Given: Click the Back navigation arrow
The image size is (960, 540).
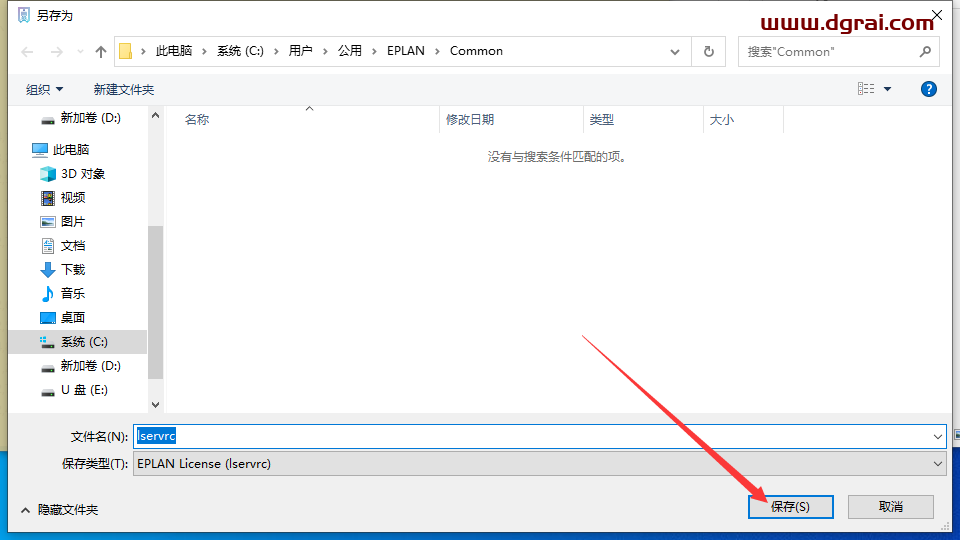Looking at the screenshot, I should [x=27, y=52].
